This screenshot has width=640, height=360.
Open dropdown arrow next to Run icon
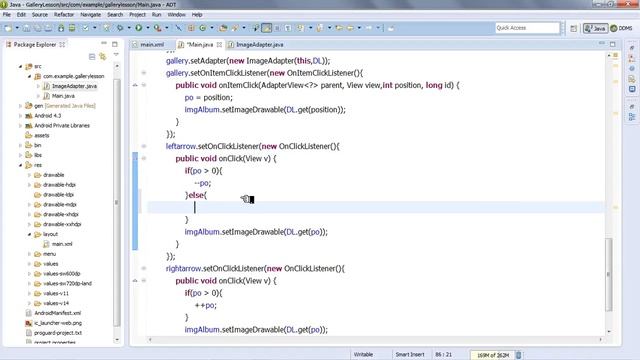coord(148,28)
